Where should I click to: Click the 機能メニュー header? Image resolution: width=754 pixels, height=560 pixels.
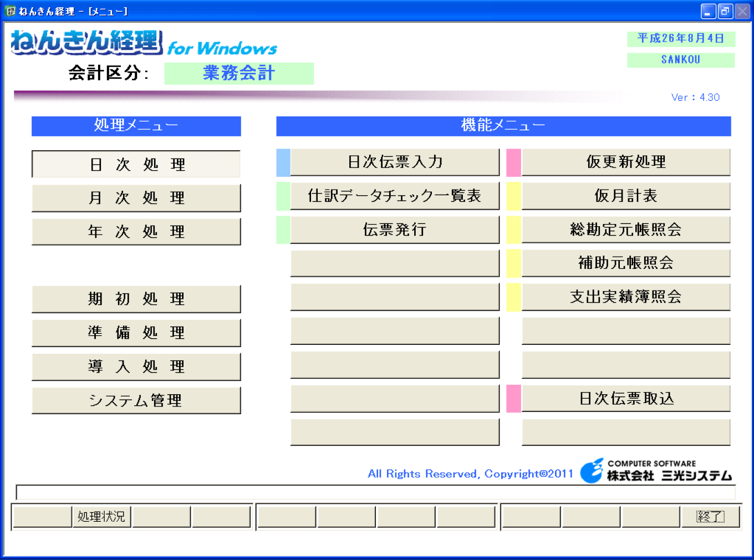[x=503, y=126]
